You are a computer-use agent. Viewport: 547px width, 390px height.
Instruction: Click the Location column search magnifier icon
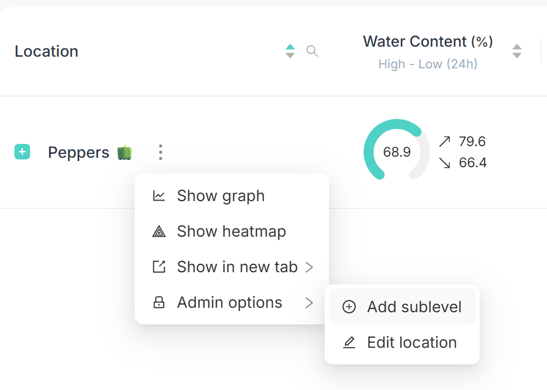[x=312, y=51]
